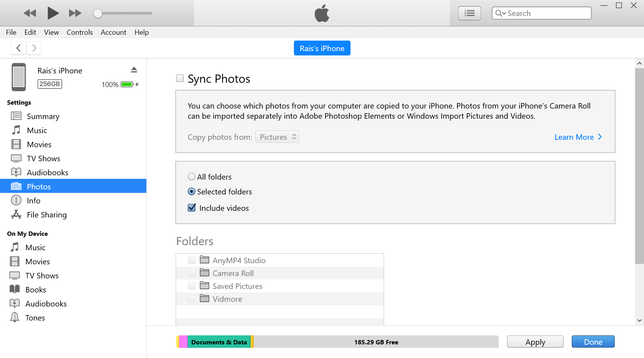Click the Camera Roll folder icon

205,273
